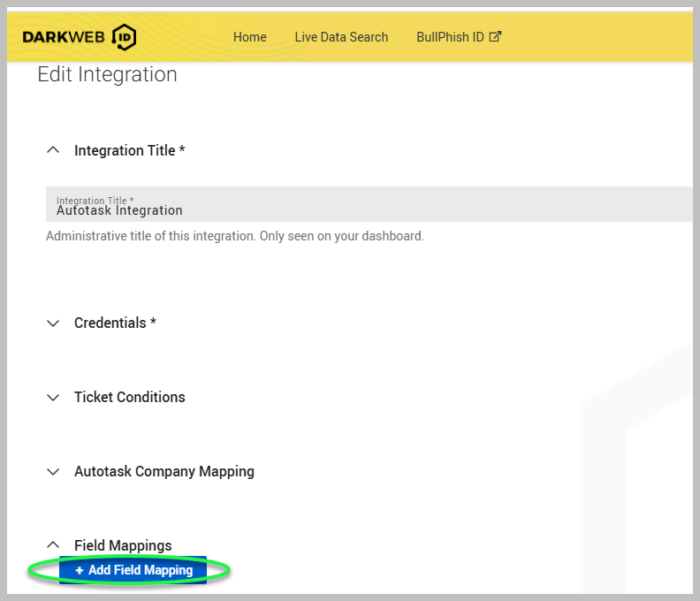
Task: Go to the Home menu
Action: (249, 37)
